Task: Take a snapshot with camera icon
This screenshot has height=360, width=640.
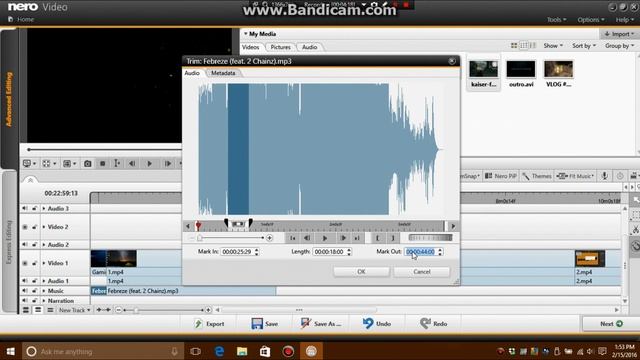Action: pos(87,164)
